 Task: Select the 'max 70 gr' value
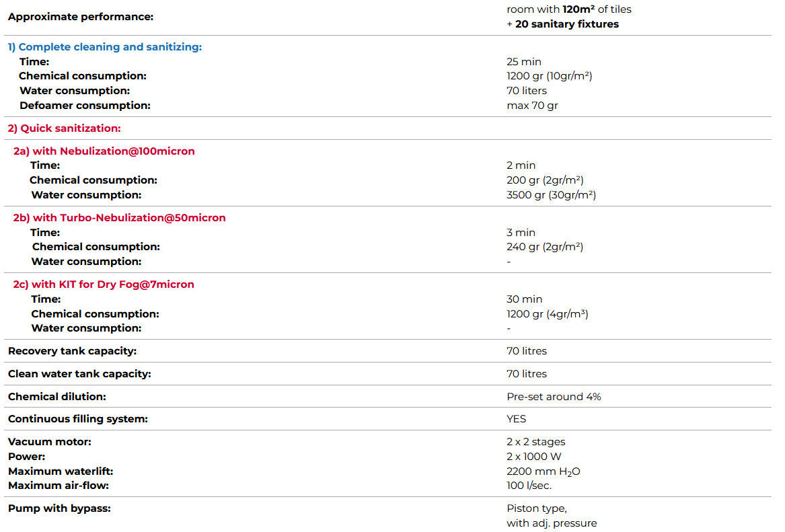(532, 106)
